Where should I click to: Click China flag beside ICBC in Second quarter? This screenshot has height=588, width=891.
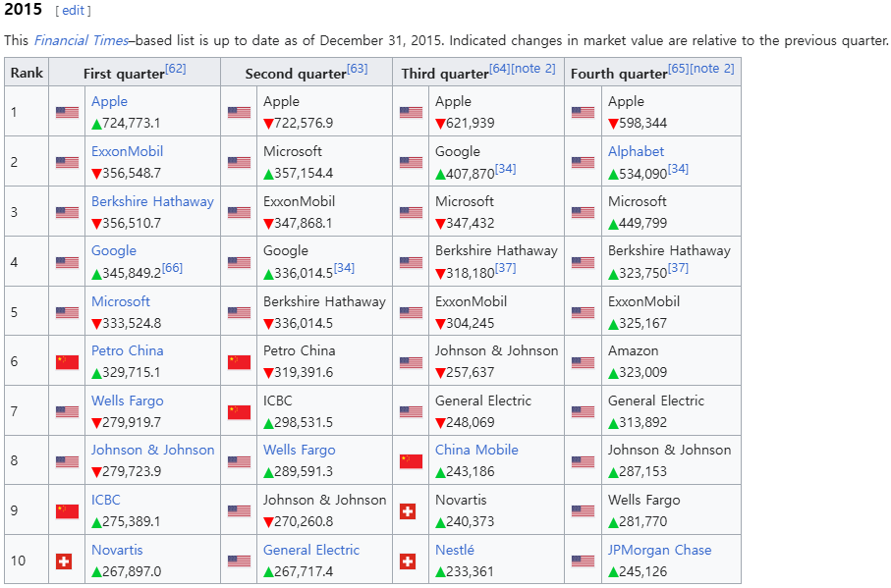239,411
